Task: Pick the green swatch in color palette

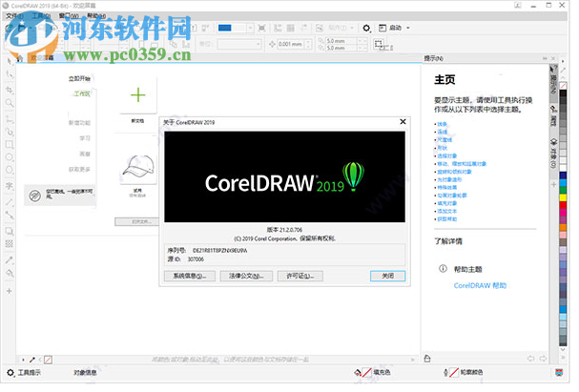Action: [563, 190]
